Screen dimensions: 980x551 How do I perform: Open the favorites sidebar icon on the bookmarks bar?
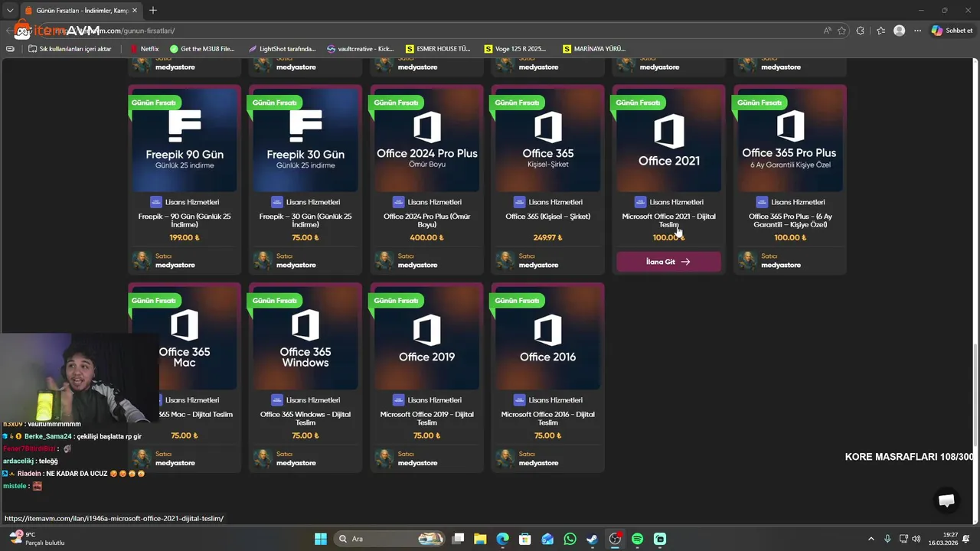pos(10,48)
